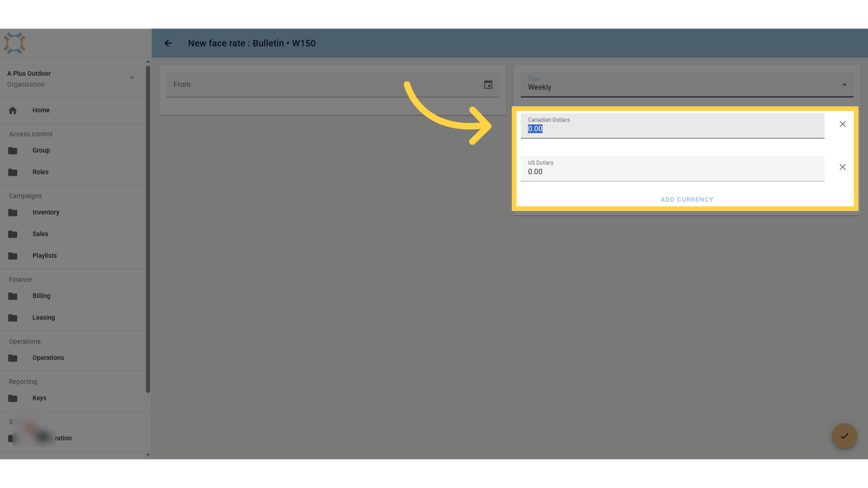Open Group under Access control

[x=72, y=150]
